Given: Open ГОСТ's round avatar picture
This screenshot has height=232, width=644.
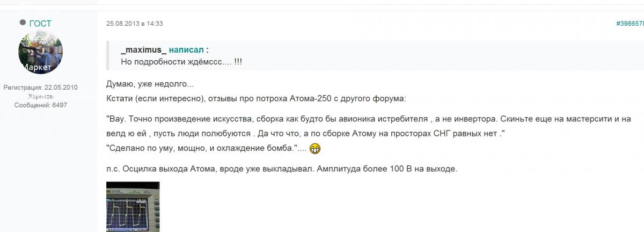Looking at the screenshot, I should [x=40, y=53].
